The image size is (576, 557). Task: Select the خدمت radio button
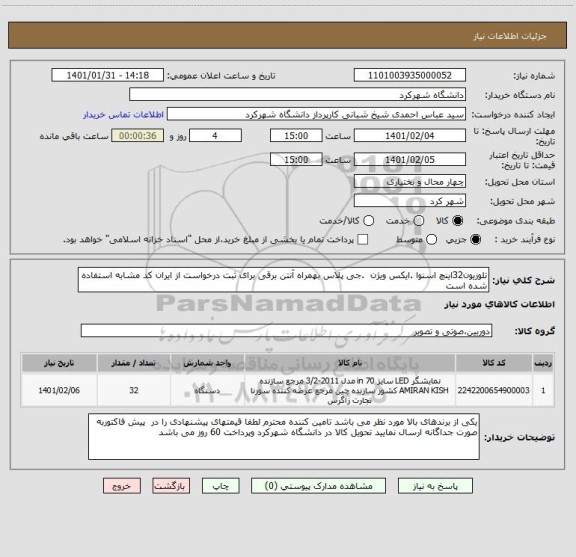pos(419,220)
